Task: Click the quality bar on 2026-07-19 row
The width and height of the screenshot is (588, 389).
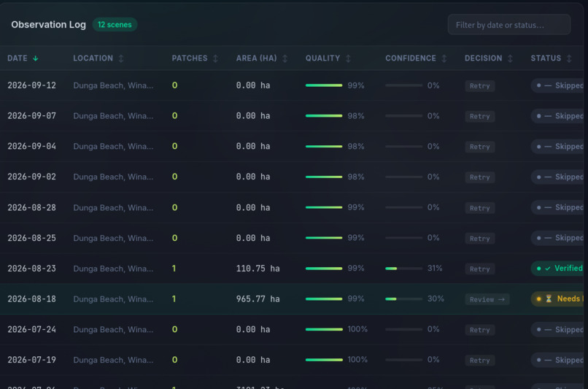Action: point(324,360)
